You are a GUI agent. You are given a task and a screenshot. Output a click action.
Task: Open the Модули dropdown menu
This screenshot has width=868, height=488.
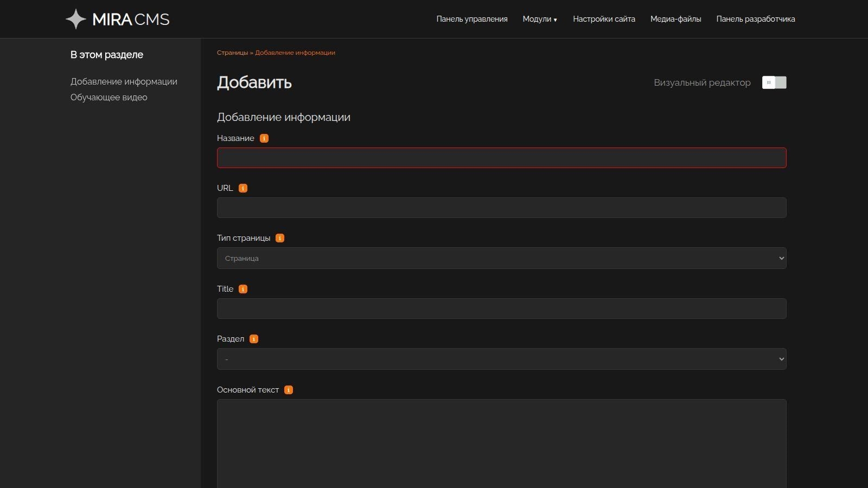pos(539,19)
